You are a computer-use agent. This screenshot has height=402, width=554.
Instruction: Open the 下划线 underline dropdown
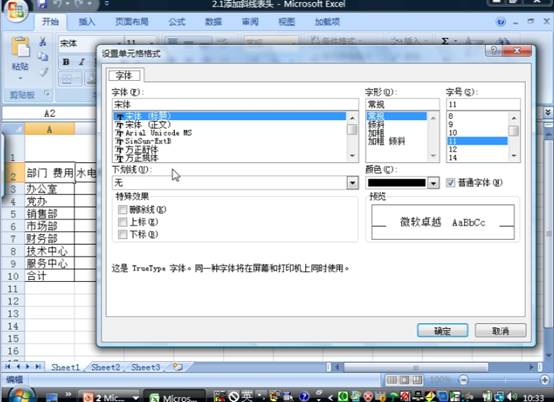click(352, 183)
